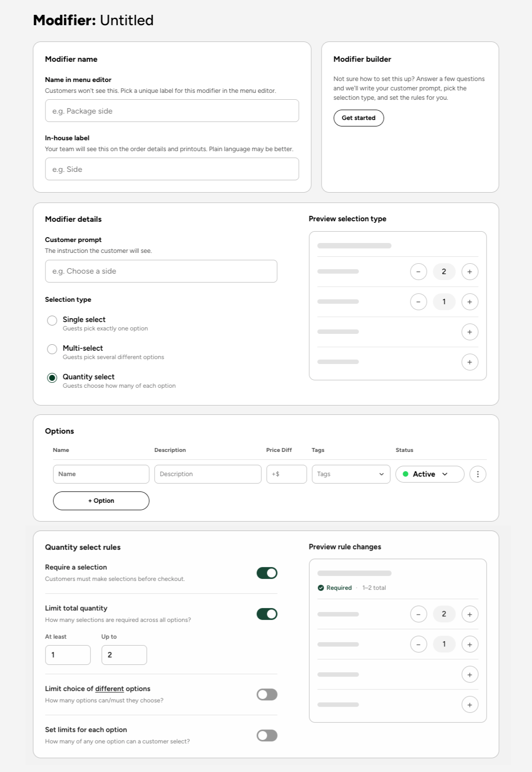Toggle off Require a selection switch

click(x=267, y=573)
